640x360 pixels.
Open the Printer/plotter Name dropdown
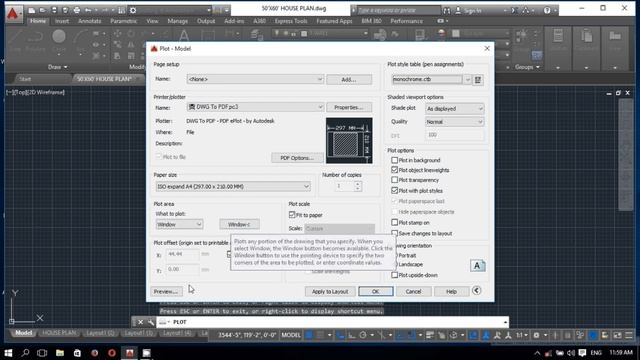pyautogui.click(x=255, y=107)
